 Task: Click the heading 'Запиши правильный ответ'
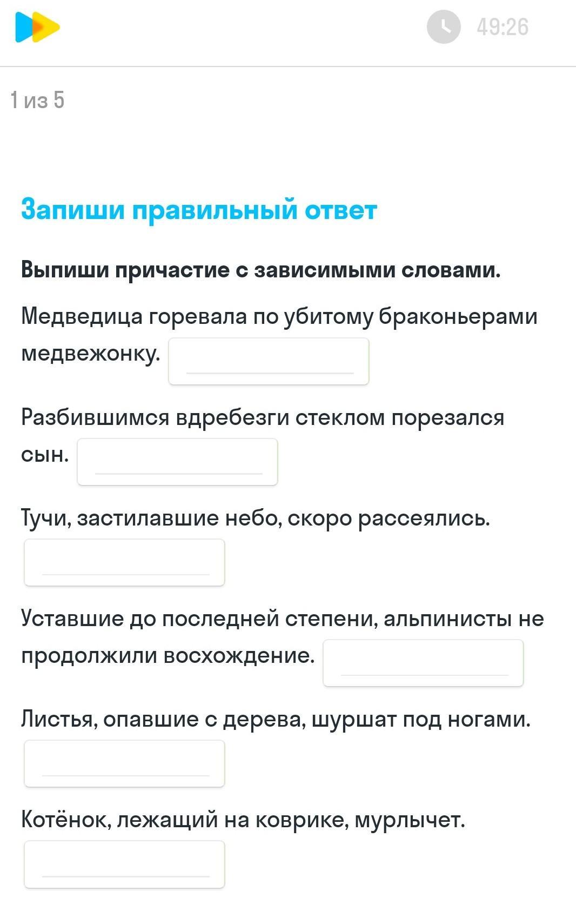point(199,210)
